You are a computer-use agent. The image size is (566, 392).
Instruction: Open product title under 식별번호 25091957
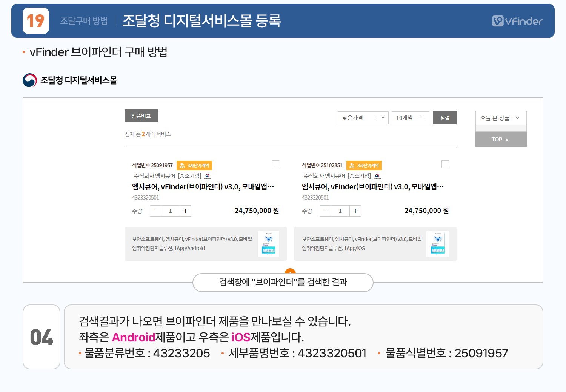pyautogui.click(x=203, y=187)
